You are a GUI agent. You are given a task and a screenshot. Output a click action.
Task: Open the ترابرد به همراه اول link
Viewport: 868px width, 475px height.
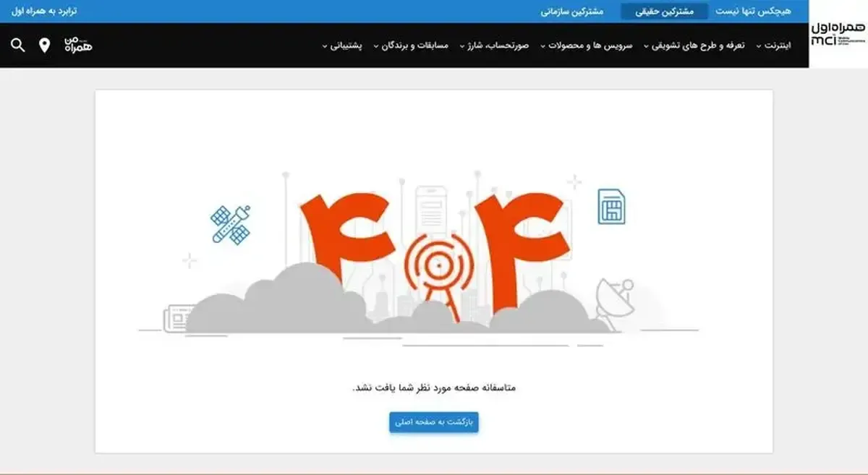coord(45,12)
